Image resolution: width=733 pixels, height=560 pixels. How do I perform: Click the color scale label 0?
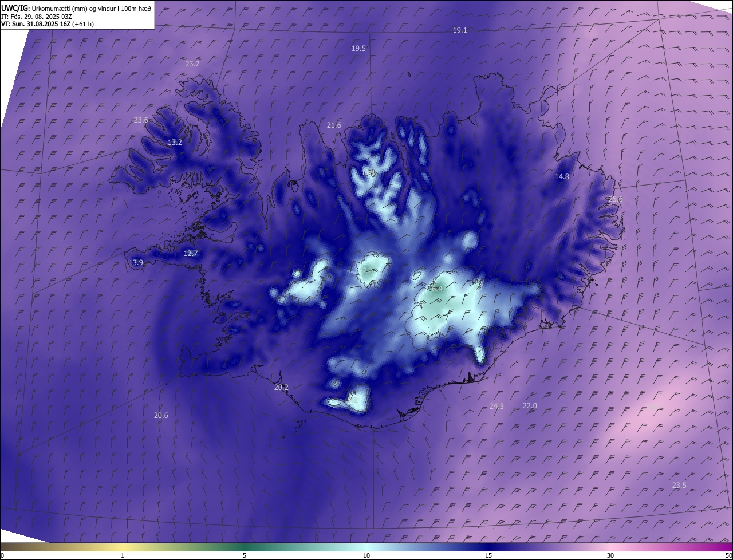pos(2,555)
